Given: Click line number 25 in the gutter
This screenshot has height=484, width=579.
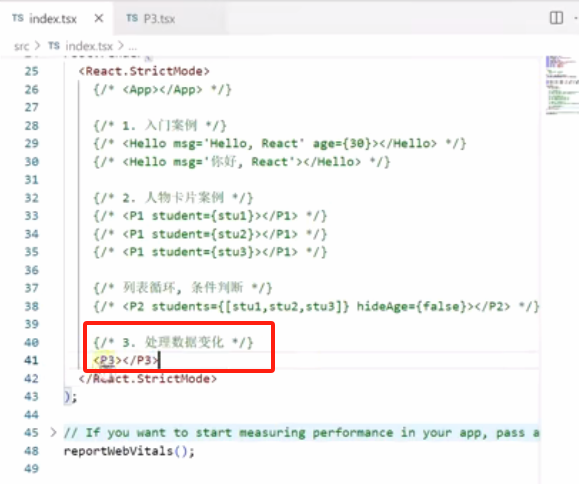Looking at the screenshot, I should 31,71.
